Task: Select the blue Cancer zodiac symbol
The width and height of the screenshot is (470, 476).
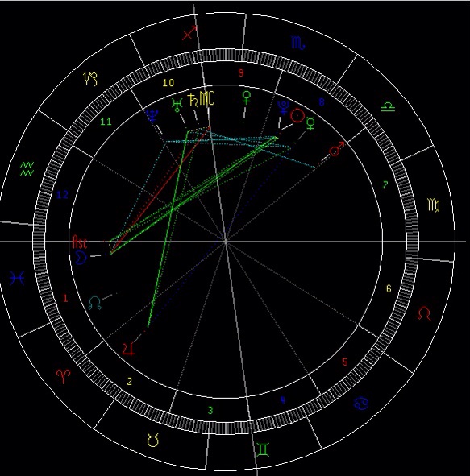Action: click(x=361, y=404)
